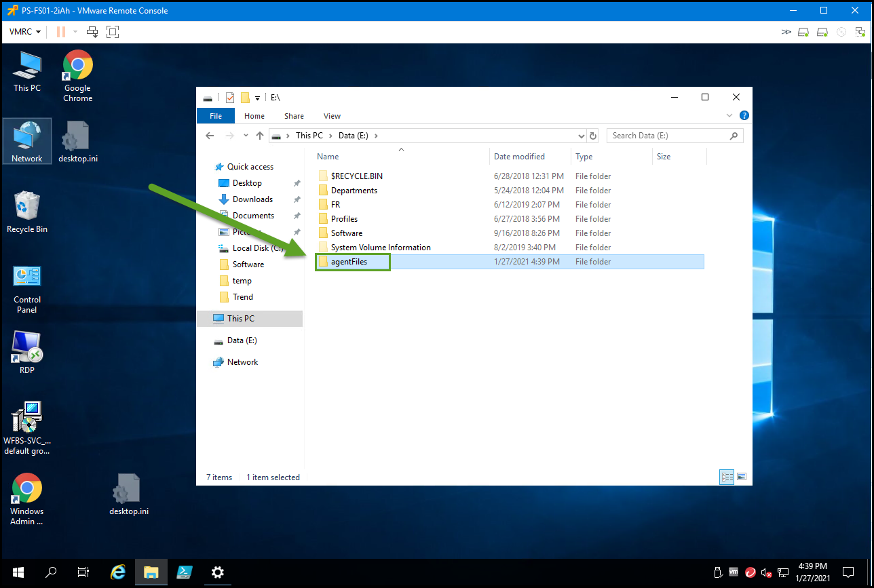Viewport: 874px width, 588px height.
Task: Click the VMRC full screen icon
Action: (x=113, y=32)
